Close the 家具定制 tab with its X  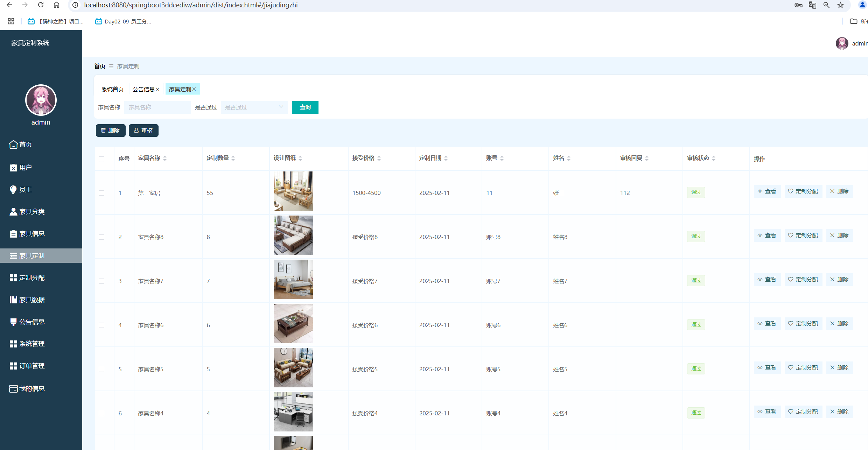(x=194, y=89)
